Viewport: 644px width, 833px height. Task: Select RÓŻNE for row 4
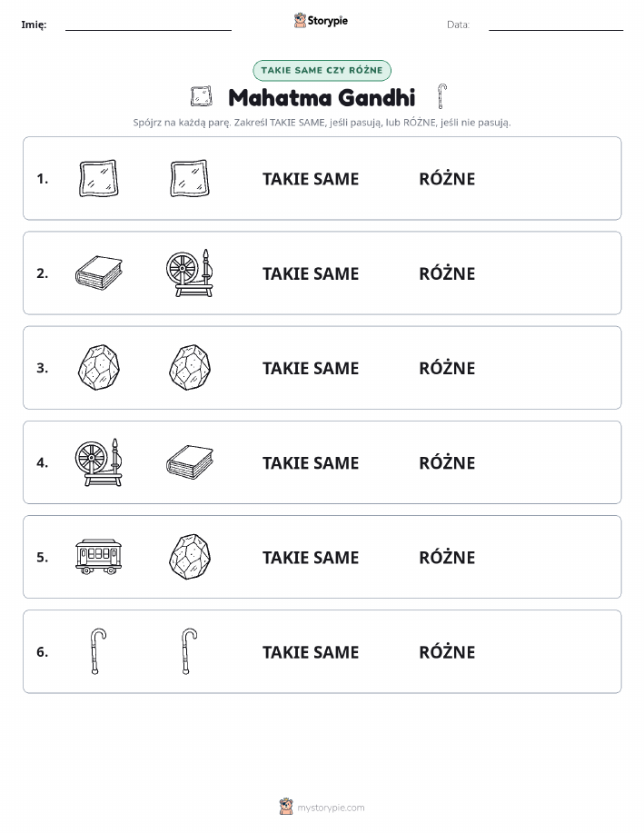447,462
